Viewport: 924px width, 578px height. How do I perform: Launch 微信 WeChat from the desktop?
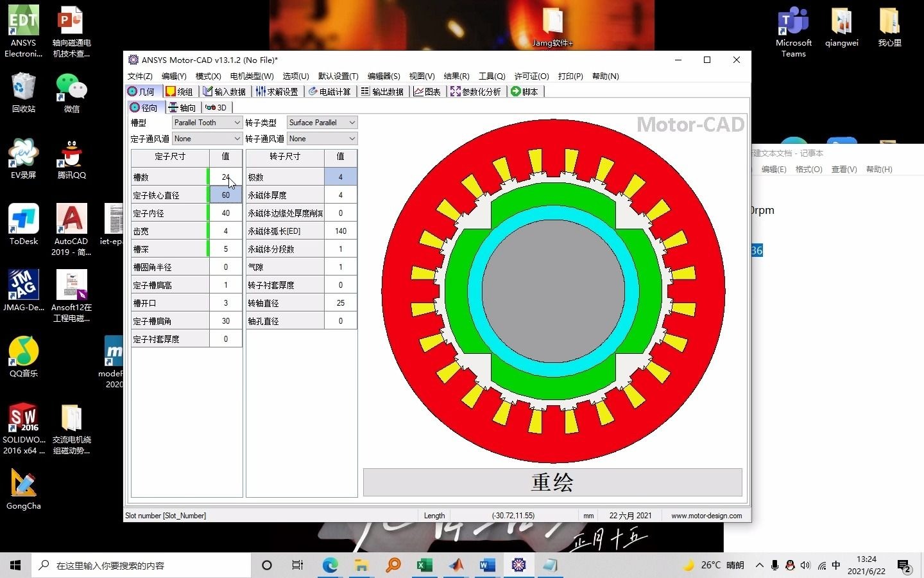(x=71, y=92)
